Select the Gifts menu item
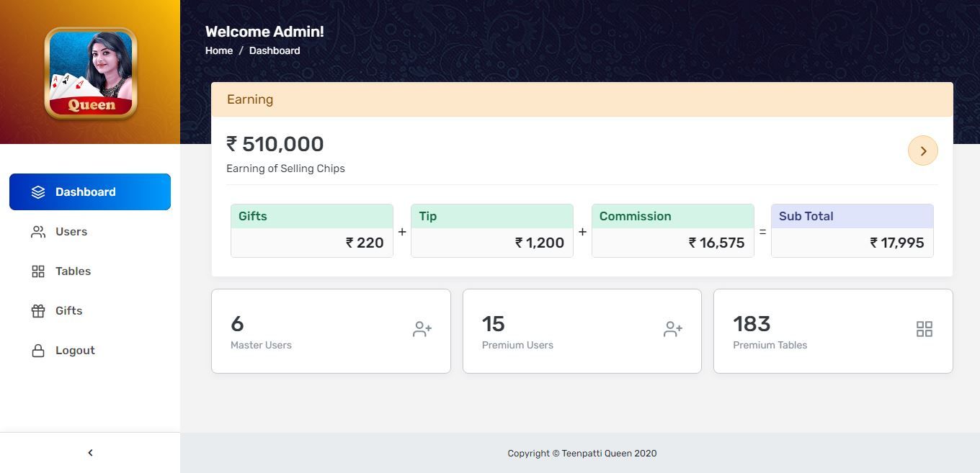The image size is (980, 473). click(x=68, y=311)
